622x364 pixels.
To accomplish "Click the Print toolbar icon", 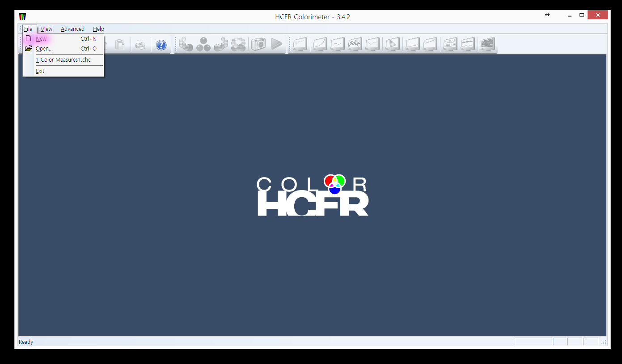I will [x=140, y=45].
